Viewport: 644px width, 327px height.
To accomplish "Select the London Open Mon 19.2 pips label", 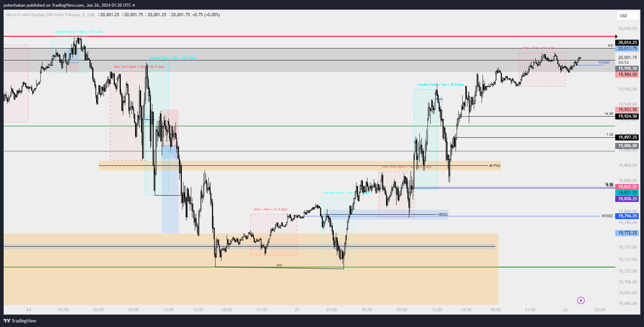I will pyautogui.click(x=79, y=32).
